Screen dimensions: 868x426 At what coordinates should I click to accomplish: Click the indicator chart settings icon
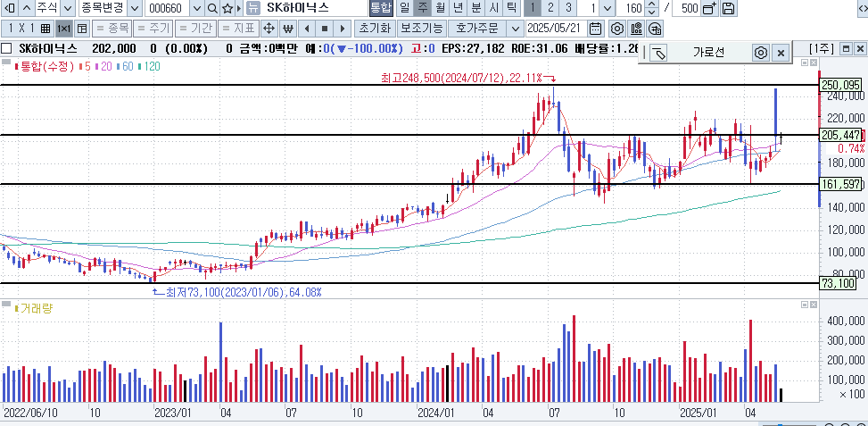pyautogui.click(x=636, y=29)
